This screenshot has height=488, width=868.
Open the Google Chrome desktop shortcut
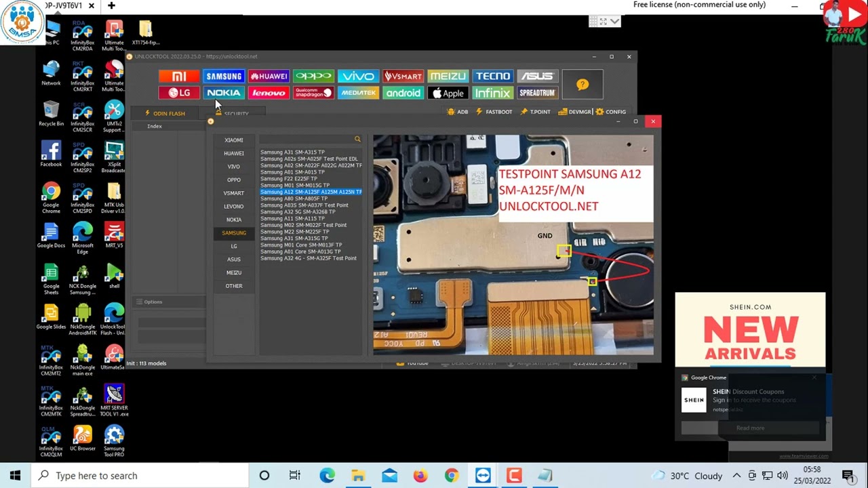pos(51,199)
